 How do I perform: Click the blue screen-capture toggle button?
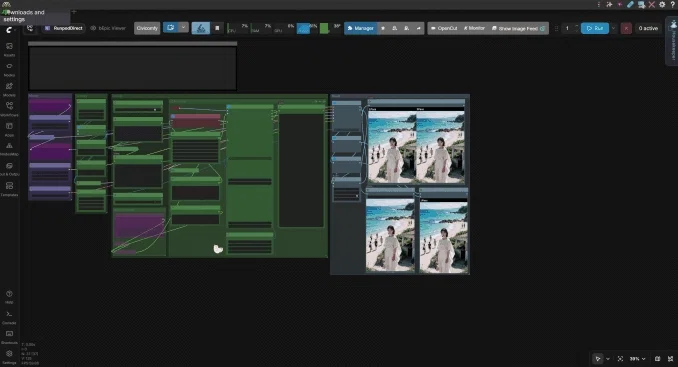(x=170, y=28)
